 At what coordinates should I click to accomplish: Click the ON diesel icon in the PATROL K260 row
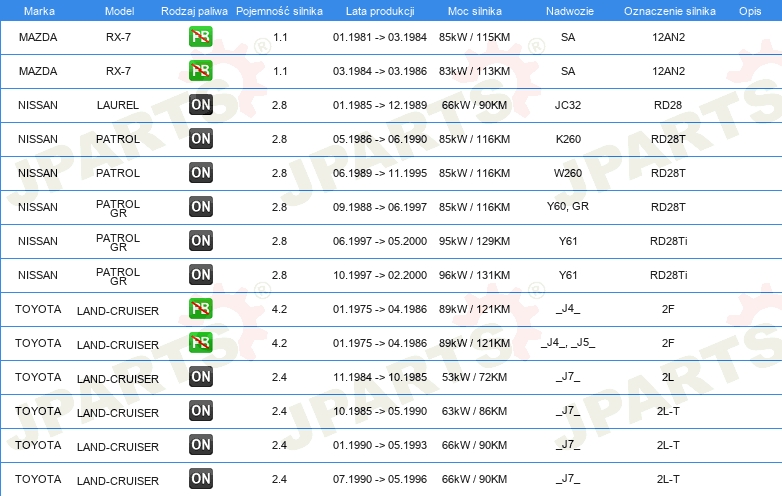pos(200,139)
